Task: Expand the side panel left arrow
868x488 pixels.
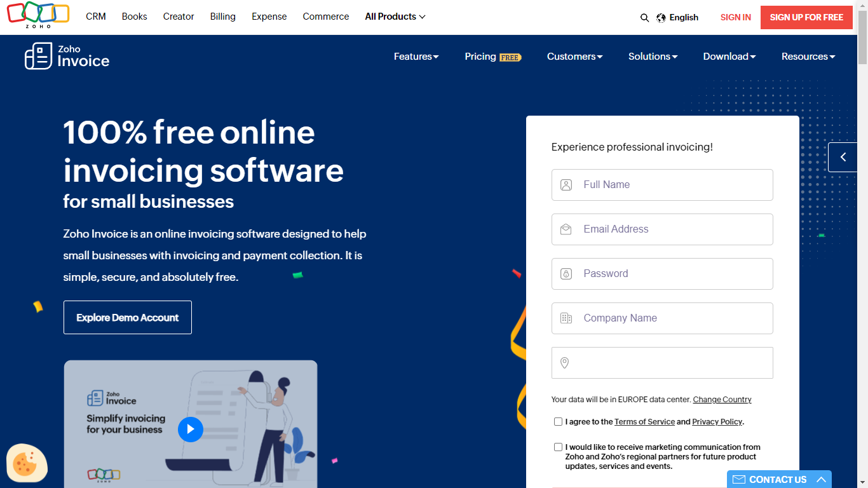Action: pyautogui.click(x=843, y=157)
